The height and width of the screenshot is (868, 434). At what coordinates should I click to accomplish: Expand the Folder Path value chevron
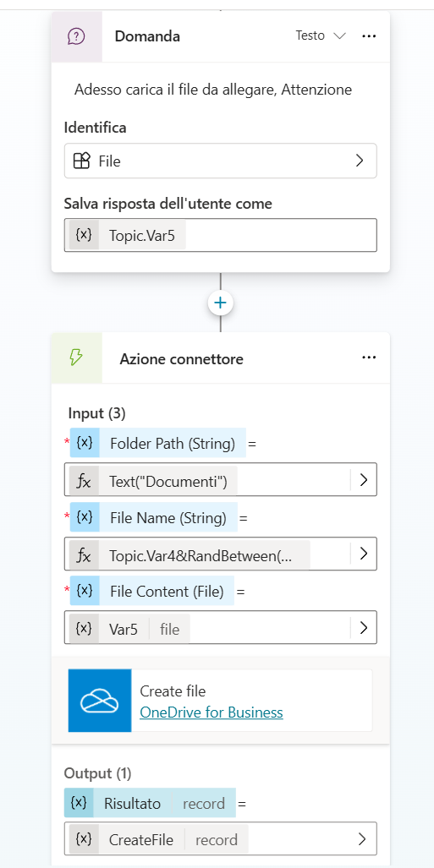364,480
